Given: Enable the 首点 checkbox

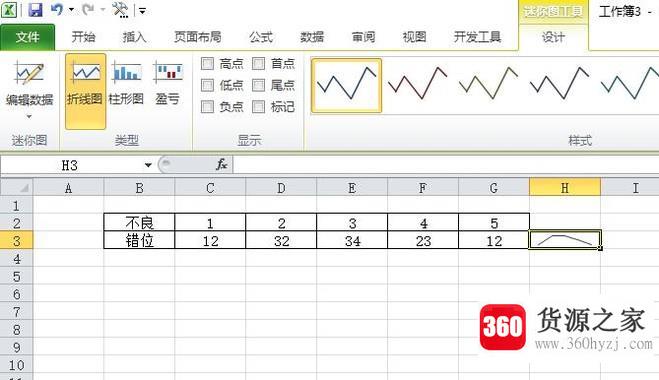Looking at the screenshot, I should tap(258, 64).
